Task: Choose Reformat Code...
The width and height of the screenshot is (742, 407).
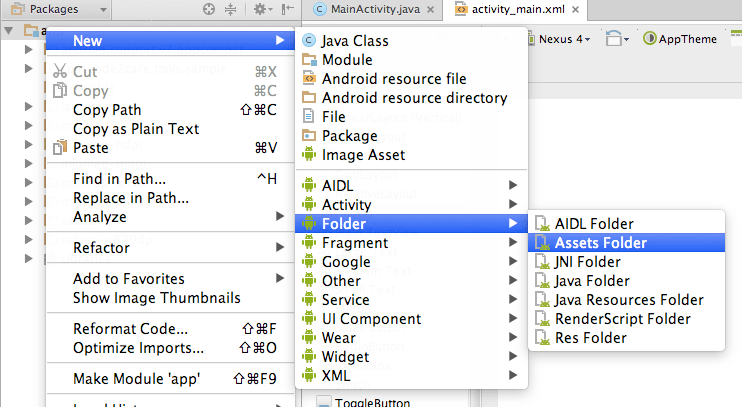Action: coord(170,328)
